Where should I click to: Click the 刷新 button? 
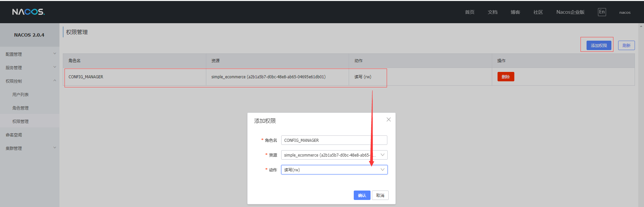coord(626,45)
